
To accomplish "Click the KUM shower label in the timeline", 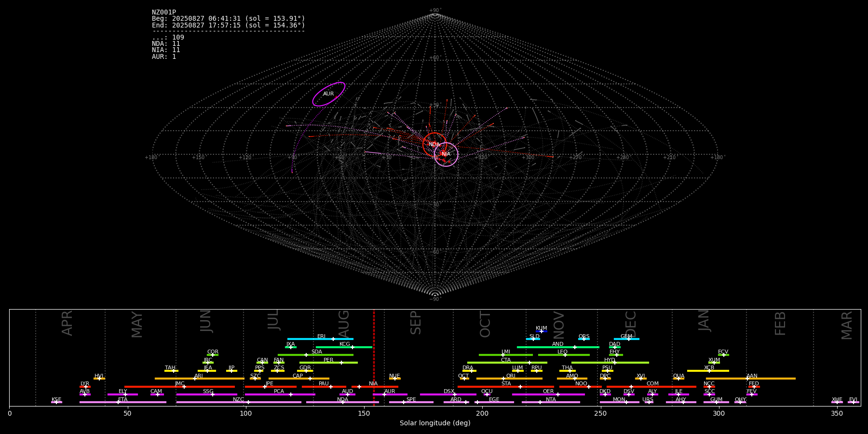I will coord(542,328).
